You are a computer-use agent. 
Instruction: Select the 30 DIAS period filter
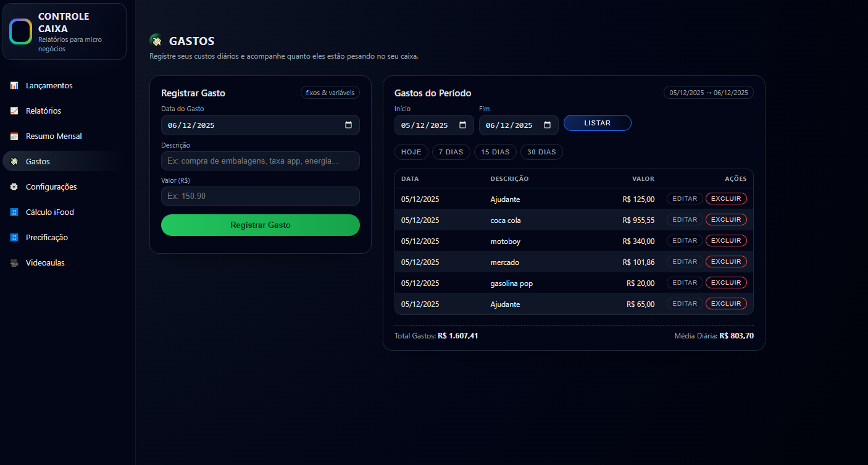[541, 152]
